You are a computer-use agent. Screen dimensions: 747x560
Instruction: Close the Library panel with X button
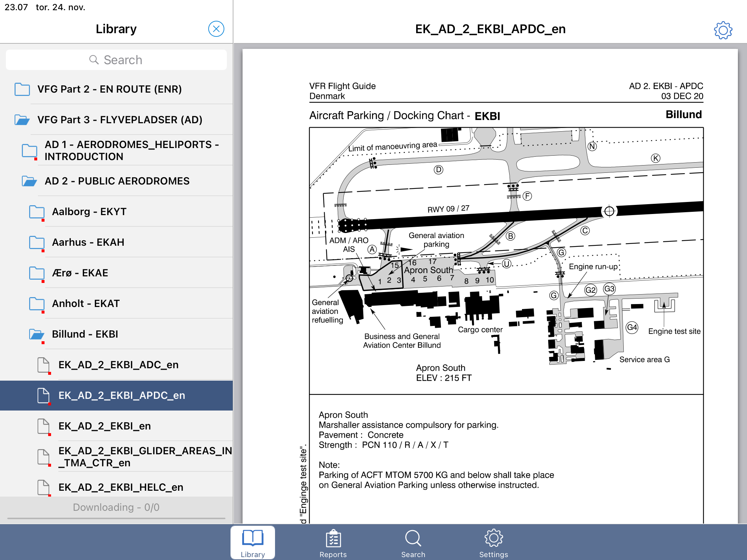[x=216, y=29]
